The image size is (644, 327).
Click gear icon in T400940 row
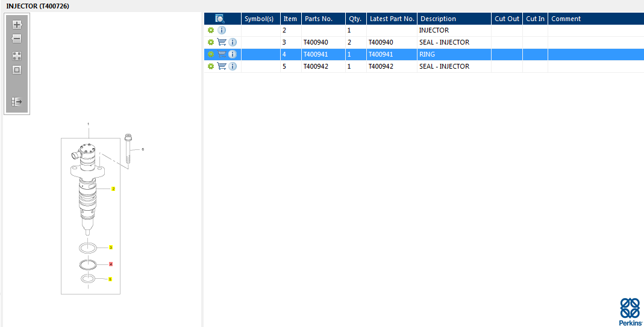[211, 42]
